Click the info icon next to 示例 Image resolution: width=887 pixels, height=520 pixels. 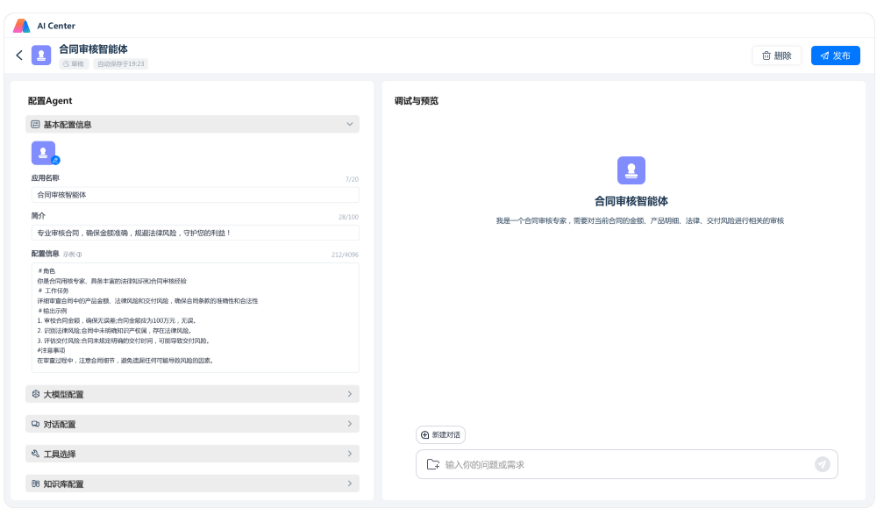[79, 255]
